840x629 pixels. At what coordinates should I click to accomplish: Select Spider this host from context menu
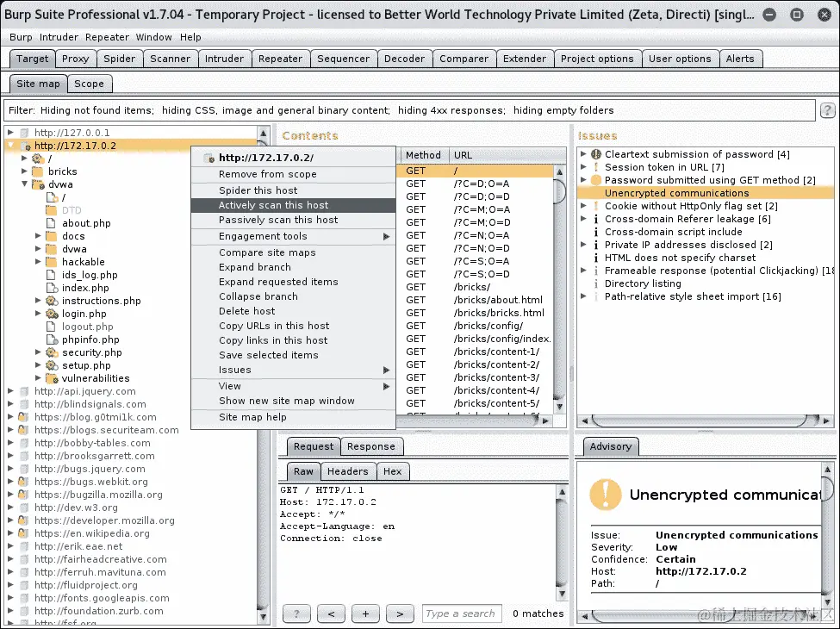293,190
